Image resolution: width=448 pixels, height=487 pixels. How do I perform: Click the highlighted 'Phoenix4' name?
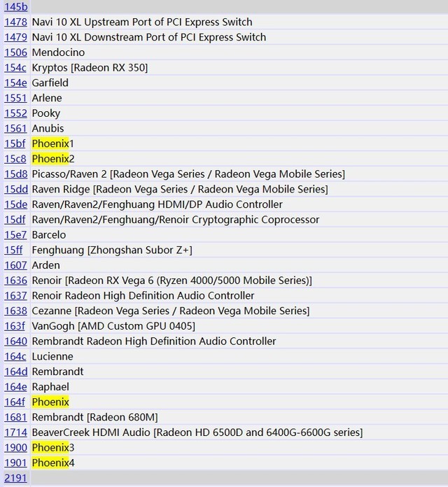53,463
